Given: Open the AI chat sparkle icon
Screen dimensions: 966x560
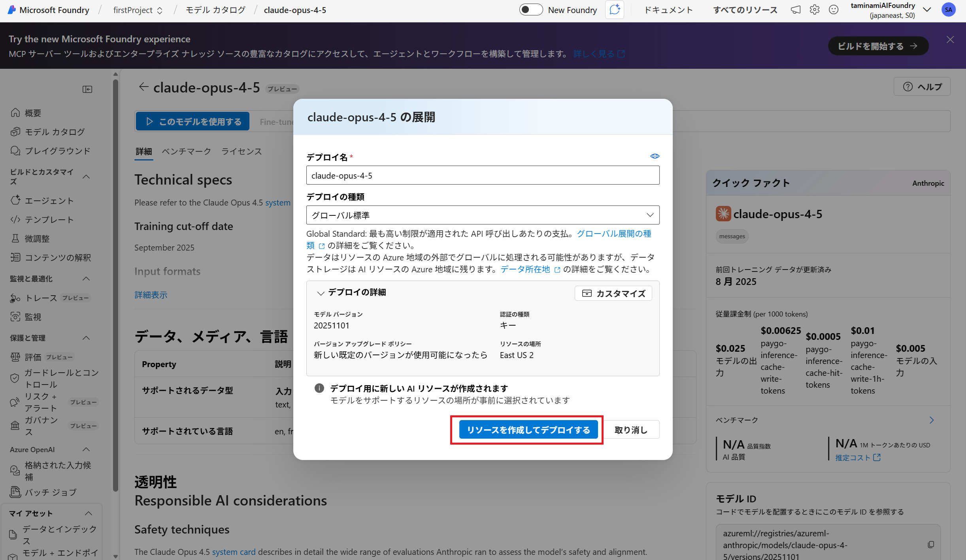Looking at the screenshot, I should [x=615, y=10].
